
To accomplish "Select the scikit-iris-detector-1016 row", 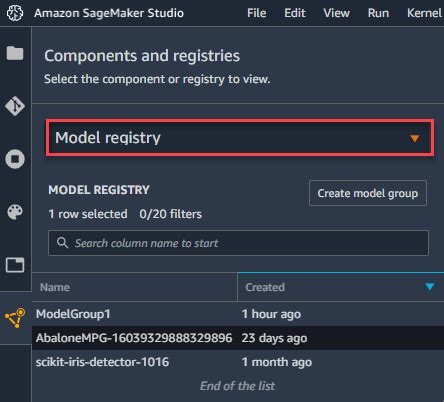I will click(x=238, y=362).
